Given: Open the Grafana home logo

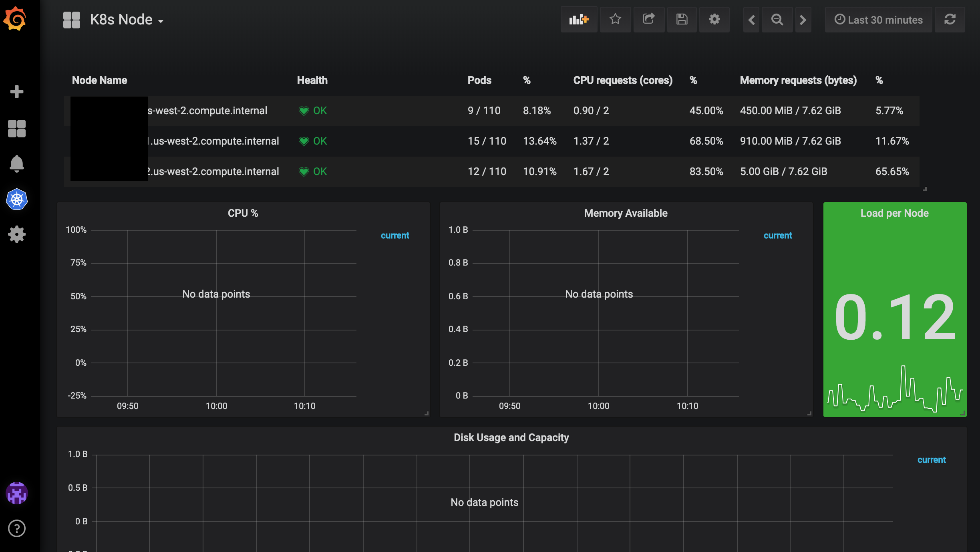Looking at the screenshot, I should click(x=16, y=18).
